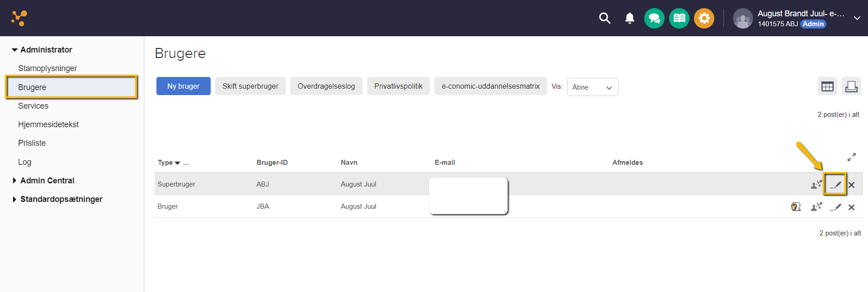Open the notifications bell
The height and width of the screenshot is (292, 868).
pyautogui.click(x=629, y=18)
